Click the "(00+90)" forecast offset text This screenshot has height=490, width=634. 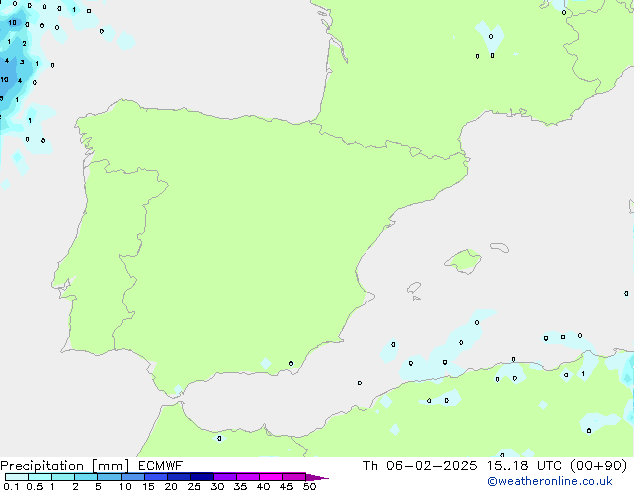coord(599,466)
